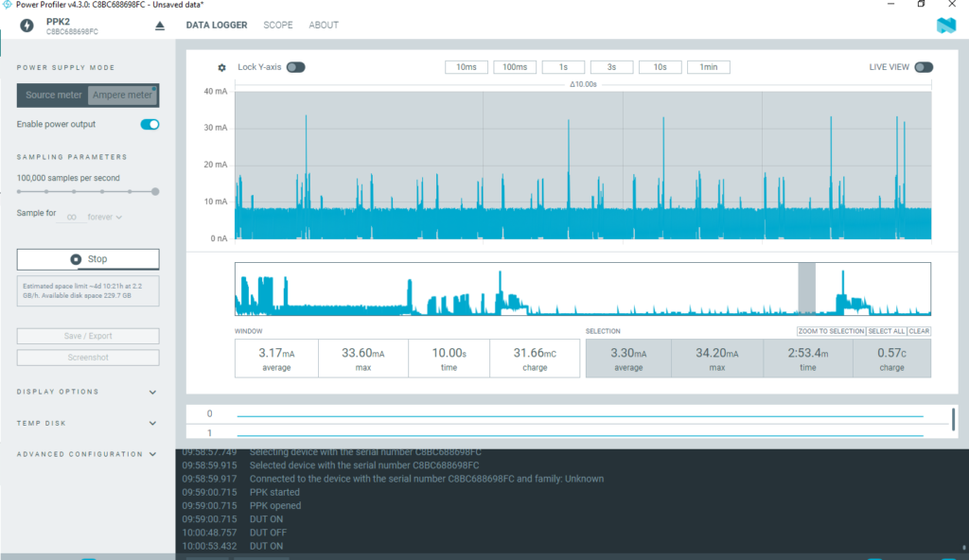This screenshot has height=560, width=969.
Task: Click SELECT ALL above the selection stats
Action: pos(885,330)
